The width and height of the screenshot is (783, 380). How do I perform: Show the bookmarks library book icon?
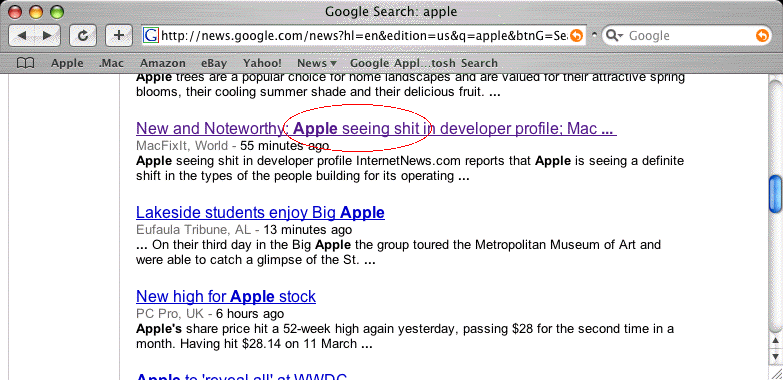25,63
